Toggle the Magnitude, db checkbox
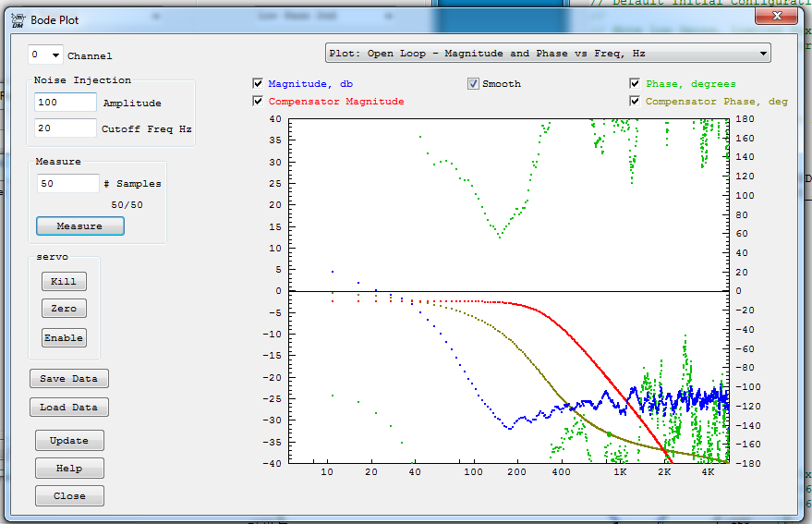The image size is (812, 524). (x=259, y=83)
